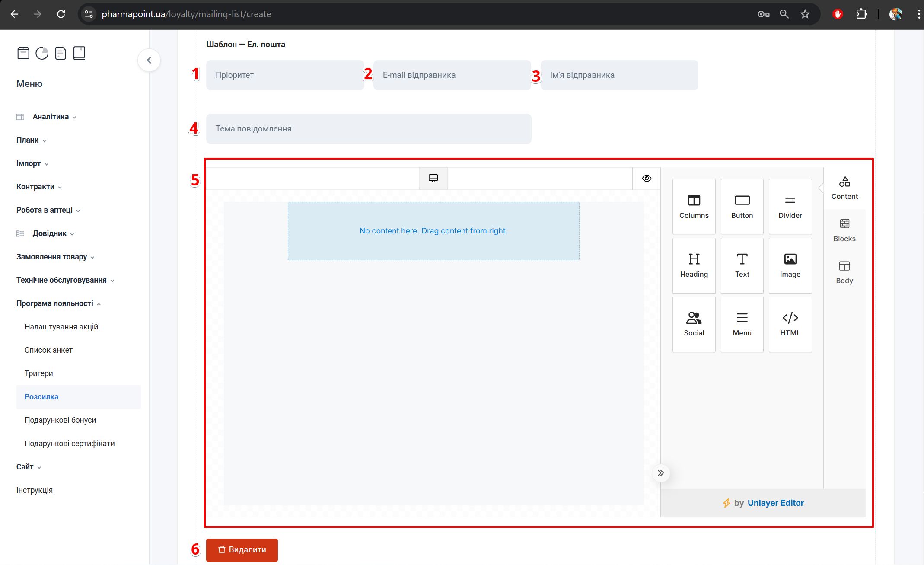Click the pie chart icon in sidebar
Screen dimensions: 924x565
pos(42,53)
